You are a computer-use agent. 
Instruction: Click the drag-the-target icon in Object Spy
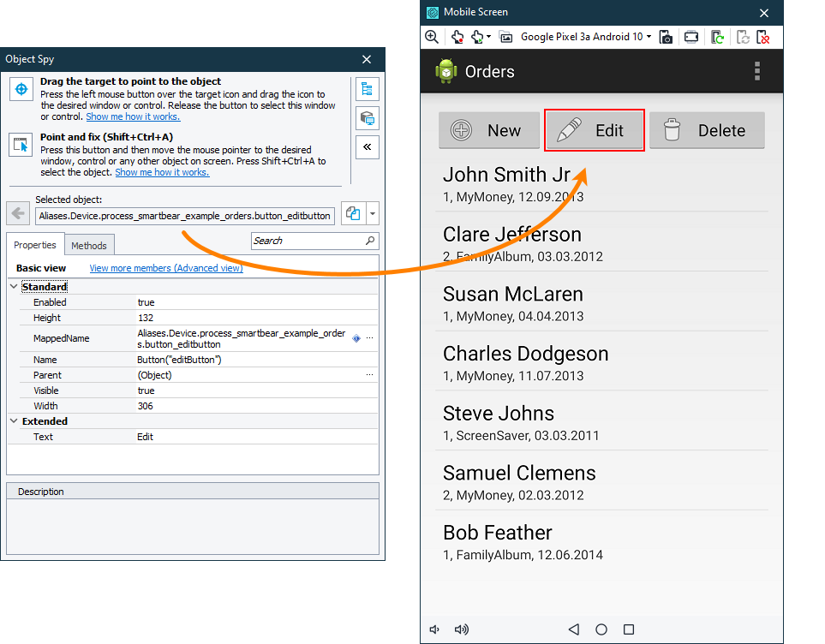21,88
